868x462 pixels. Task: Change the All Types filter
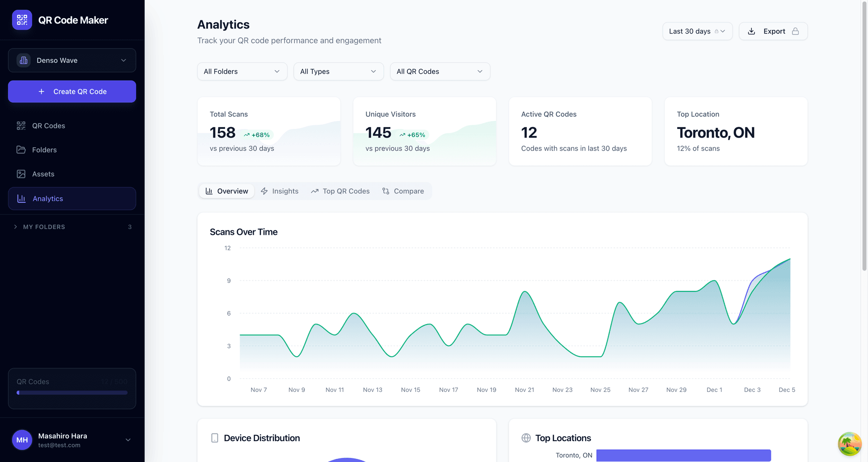338,71
